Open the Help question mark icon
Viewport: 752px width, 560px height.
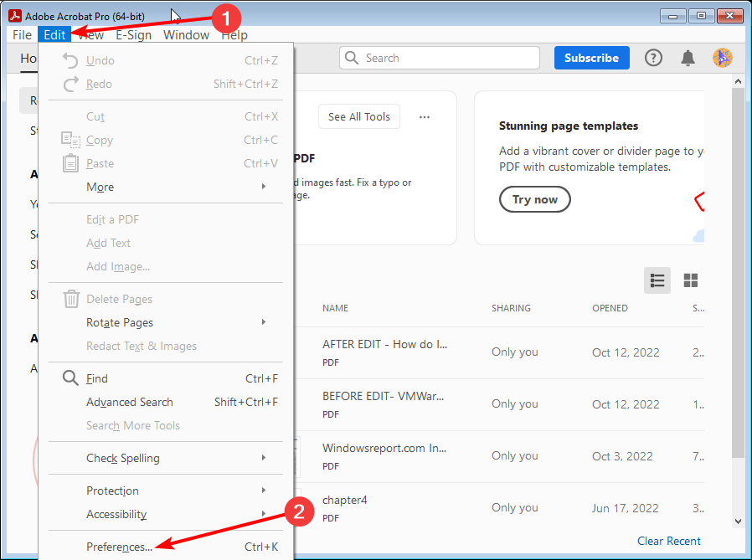[x=653, y=58]
